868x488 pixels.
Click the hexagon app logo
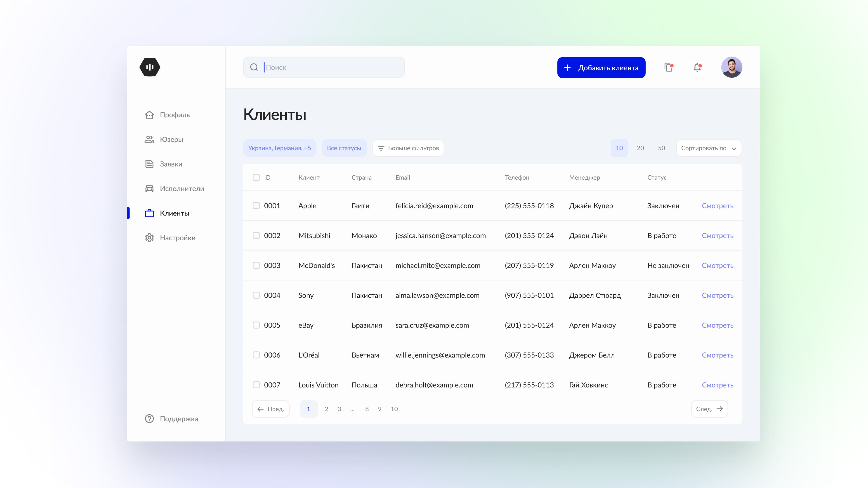[x=150, y=67]
